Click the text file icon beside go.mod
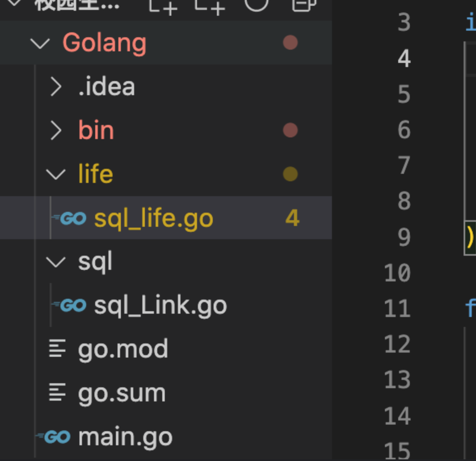The width and height of the screenshot is (476, 461). tap(57, 348)
